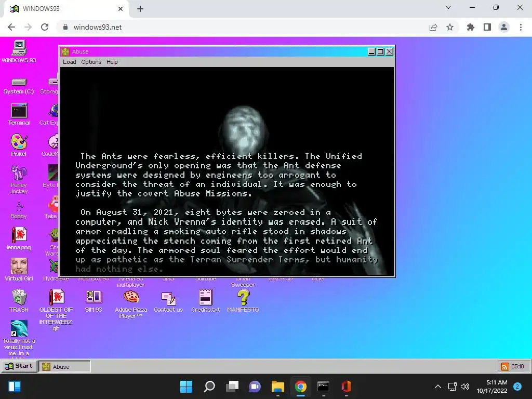Viewport: 532px width, 399px height.
Task: Open the Contact us icon
Action: (x=168, y=302)
